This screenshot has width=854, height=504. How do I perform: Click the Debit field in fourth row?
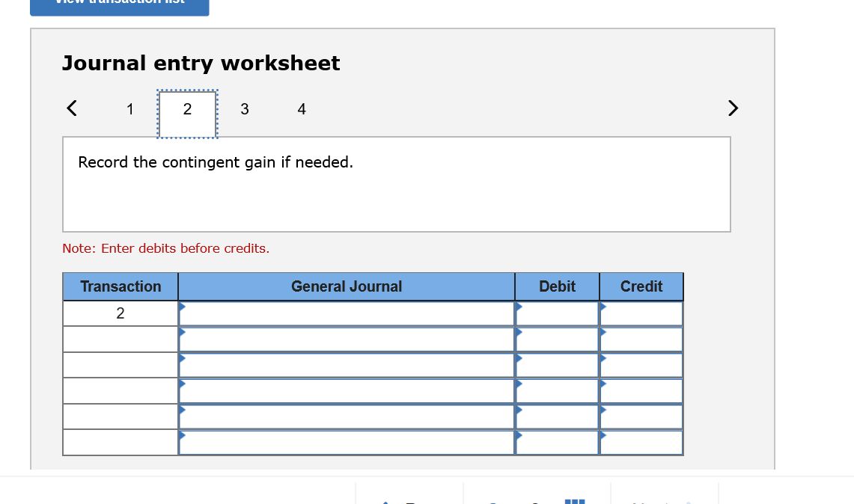(557, 391)
